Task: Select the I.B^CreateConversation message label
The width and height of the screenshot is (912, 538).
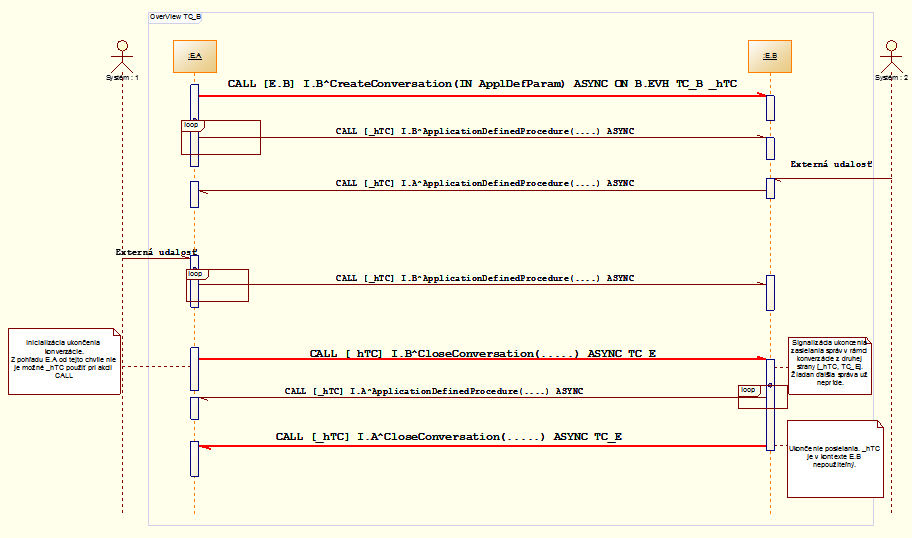Action: pos(482,85)
